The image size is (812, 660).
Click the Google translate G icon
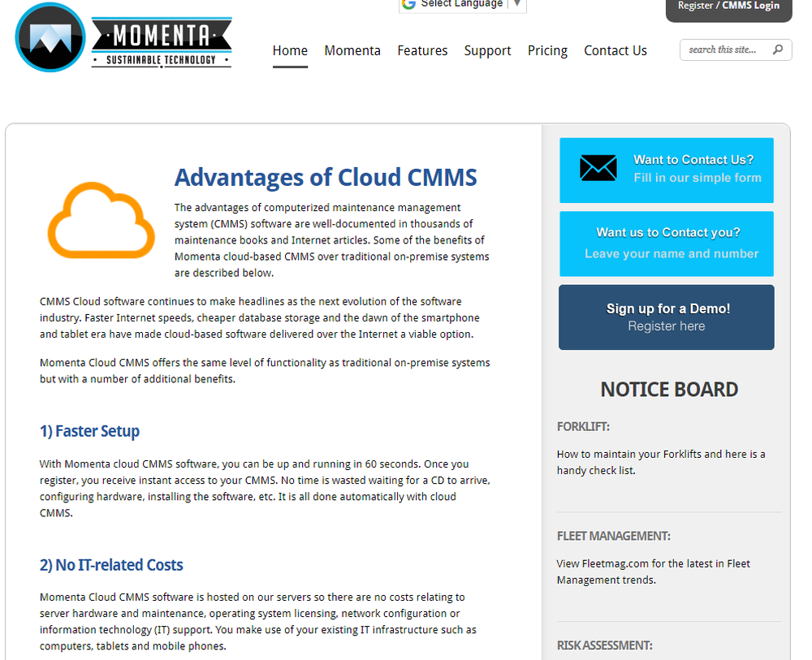409,3
